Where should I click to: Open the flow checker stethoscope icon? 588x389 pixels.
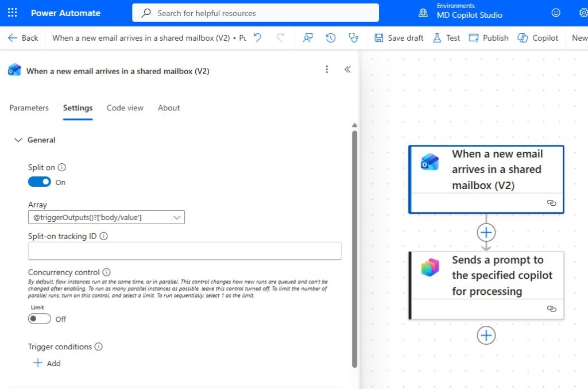click(x=354, y=38)
